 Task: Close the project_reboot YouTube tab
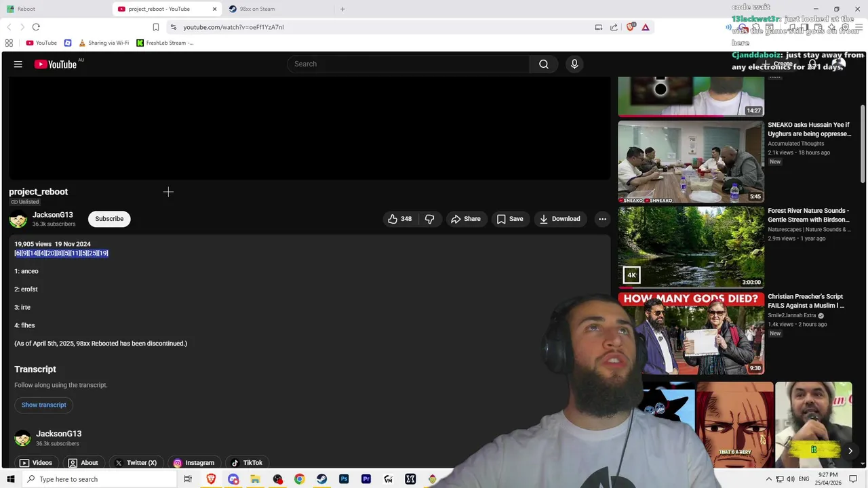tap(215, 9)
